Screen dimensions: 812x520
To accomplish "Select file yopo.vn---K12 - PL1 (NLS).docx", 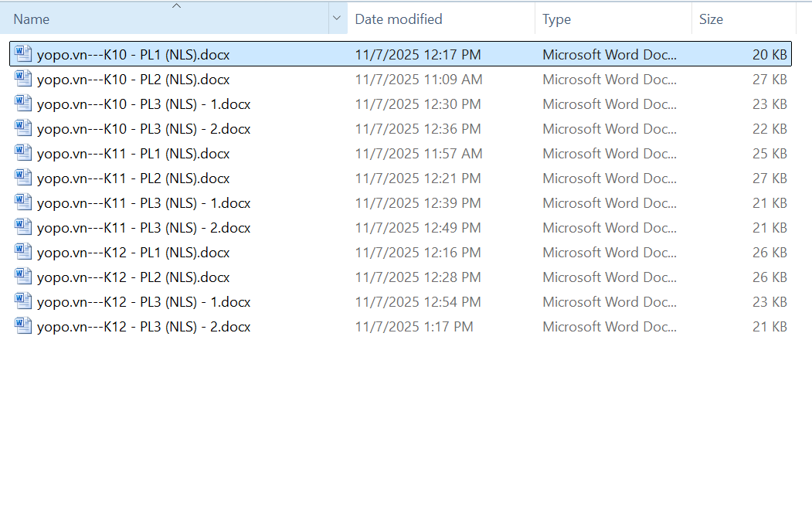I will pos(133,253).
